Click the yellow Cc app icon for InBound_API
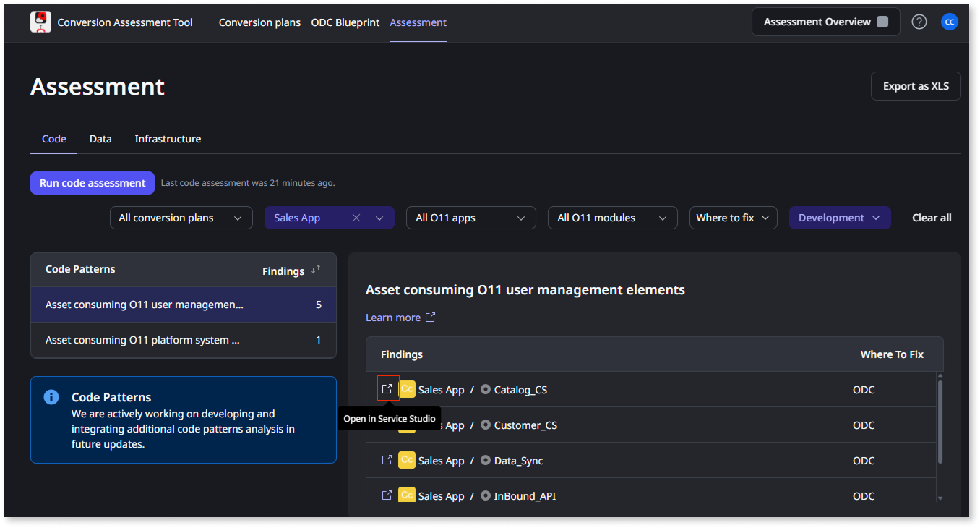 (x=407, y=495)
